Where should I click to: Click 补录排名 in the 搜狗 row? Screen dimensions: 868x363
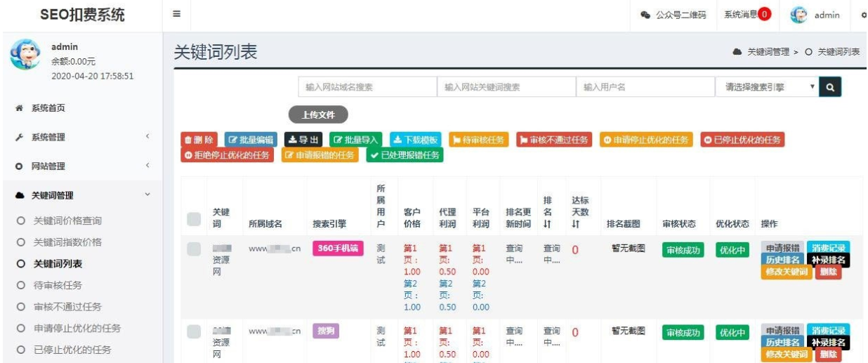[x=828, y=343]
